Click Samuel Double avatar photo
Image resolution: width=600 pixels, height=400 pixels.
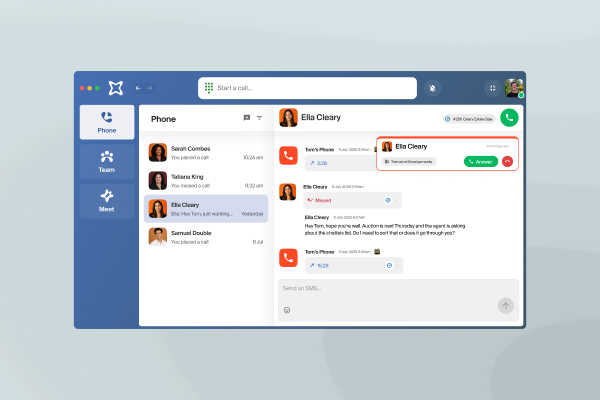click(158, 237)
